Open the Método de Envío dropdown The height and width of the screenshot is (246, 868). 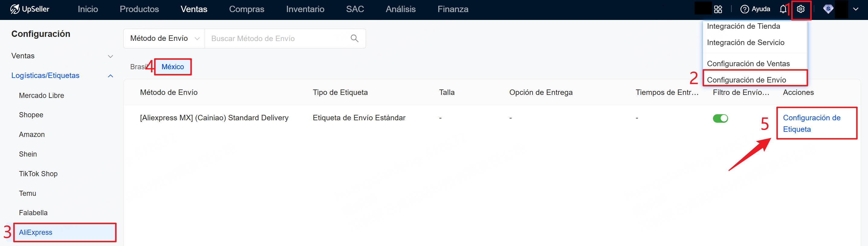[164, 38]
